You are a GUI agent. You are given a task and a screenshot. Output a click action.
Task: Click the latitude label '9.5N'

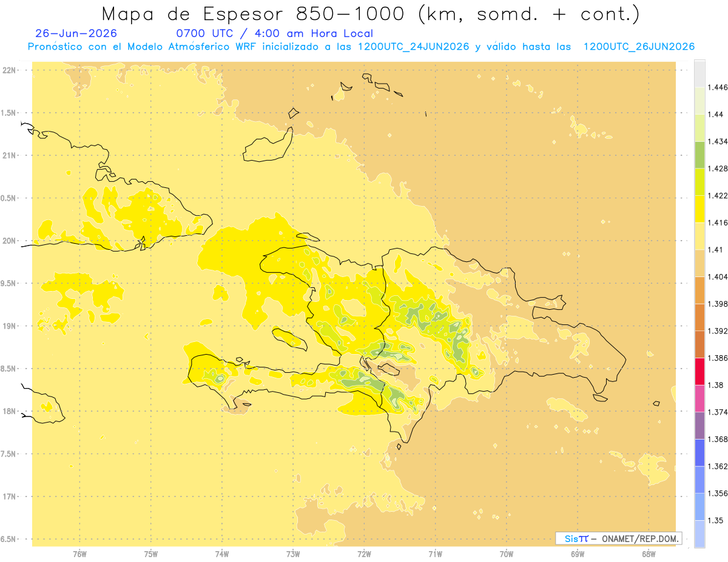tap(8, 283)
